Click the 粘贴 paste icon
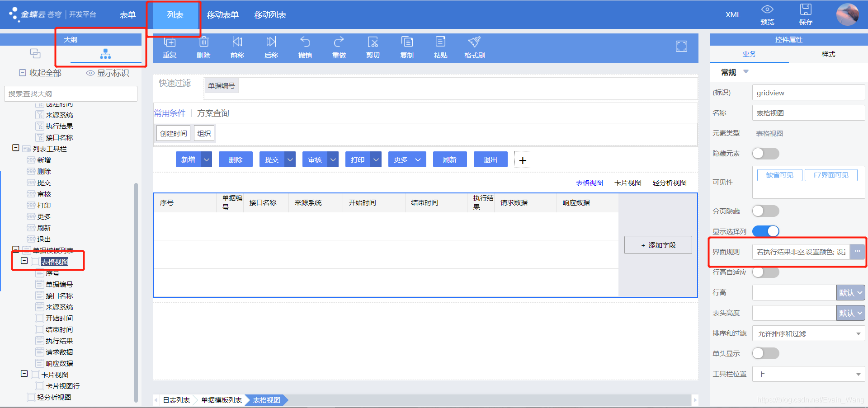 point(441,42)
